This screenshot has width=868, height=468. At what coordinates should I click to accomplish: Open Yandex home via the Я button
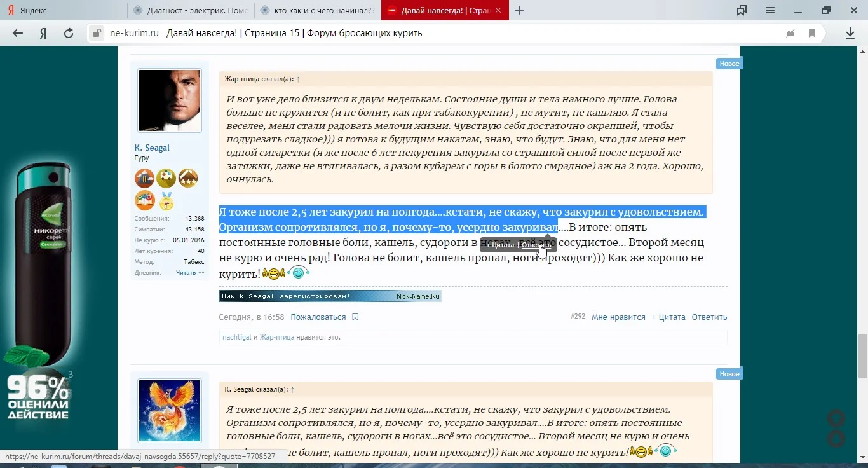(x=43, y=33)
